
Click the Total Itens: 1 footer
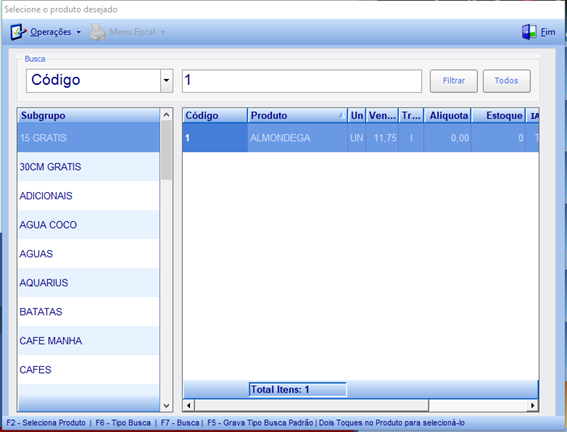coord(298,390)
